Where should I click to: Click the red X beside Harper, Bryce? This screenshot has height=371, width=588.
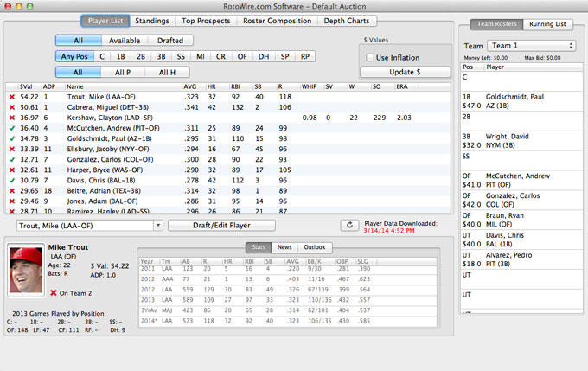pyautogui.click(x=12, y=170)
